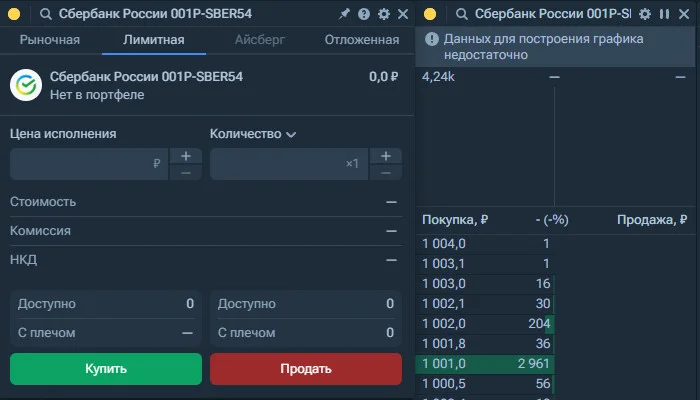Click the Sberbank logo icon
700x400 pixels.
26,85
